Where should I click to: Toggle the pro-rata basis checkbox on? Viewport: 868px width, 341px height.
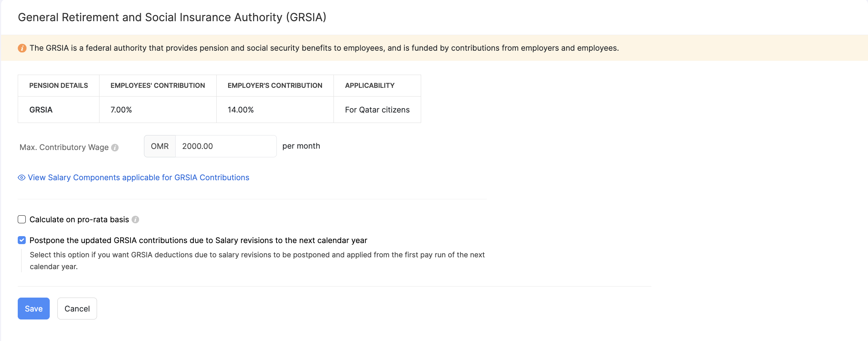point(22,219)
